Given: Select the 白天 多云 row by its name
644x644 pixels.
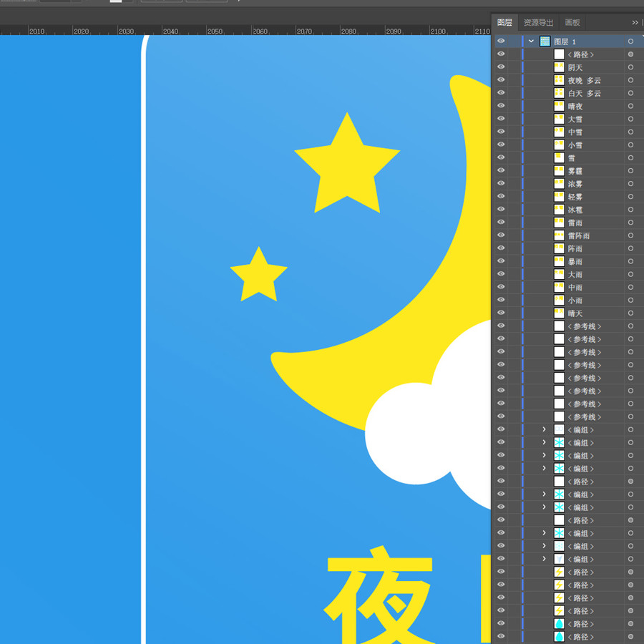Looking at the screenshot, I should [x=585, y=93].
